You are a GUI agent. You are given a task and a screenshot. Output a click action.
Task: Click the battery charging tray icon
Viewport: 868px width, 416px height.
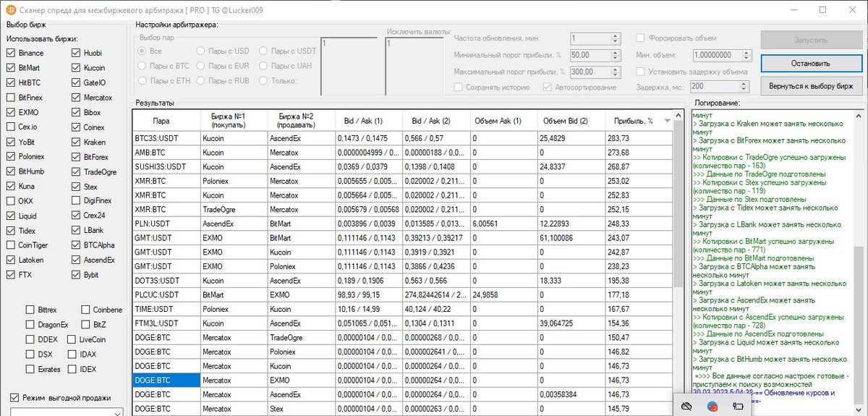coord(737,407)
